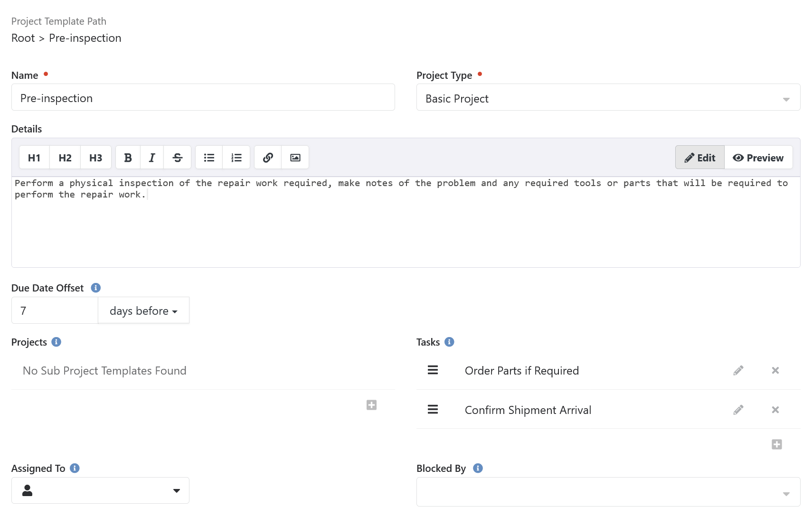Add a new task template

(x=776, y=444)
